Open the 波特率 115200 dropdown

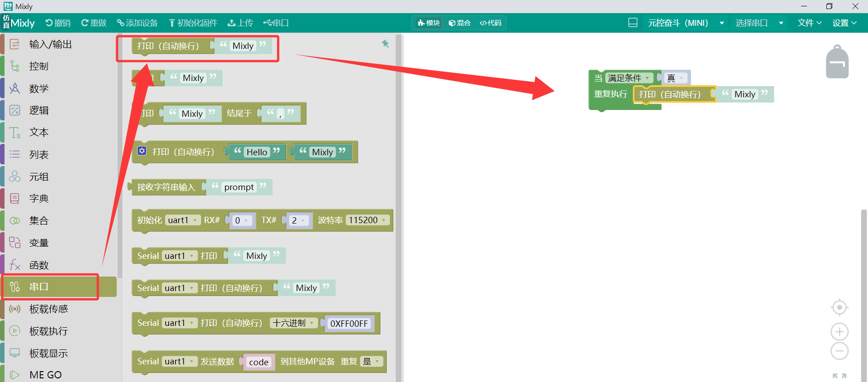tap(367, 220)
